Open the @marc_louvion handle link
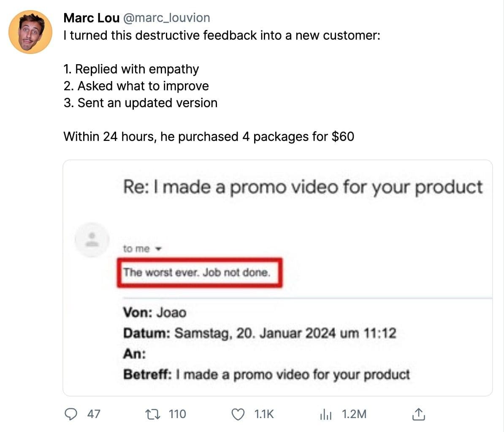The width and height of the screenshot is (504, 432). click(166, 18)
